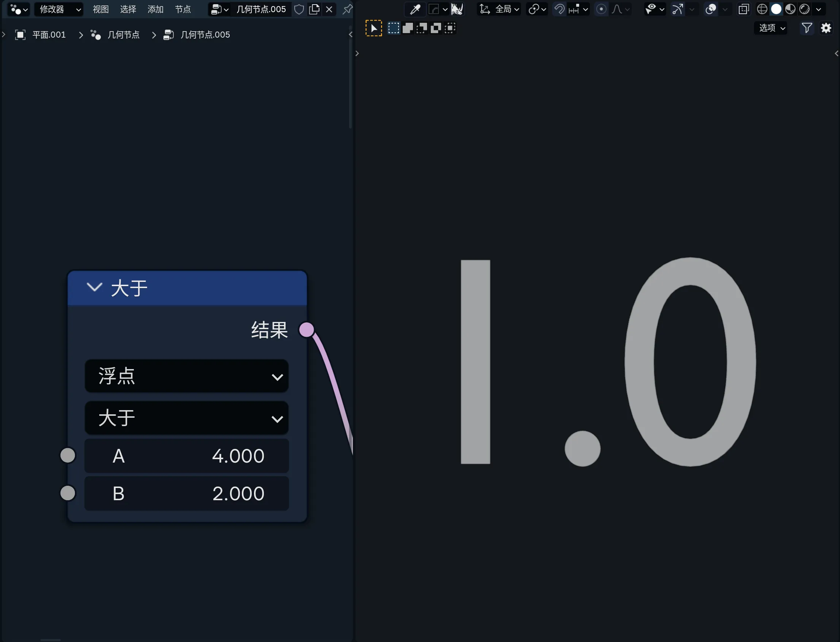Choose the subtract selection mode
Screen dimensions: 840x642
[x=422, y=28]
